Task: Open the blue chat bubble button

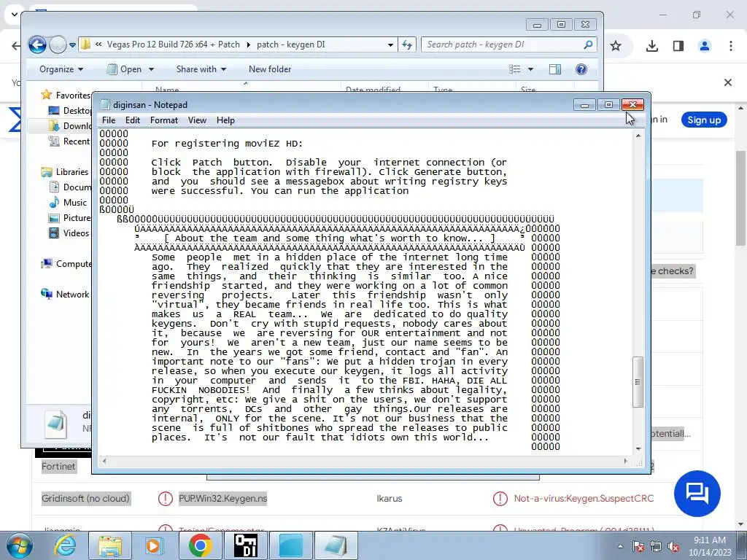Action: (697, 494)
